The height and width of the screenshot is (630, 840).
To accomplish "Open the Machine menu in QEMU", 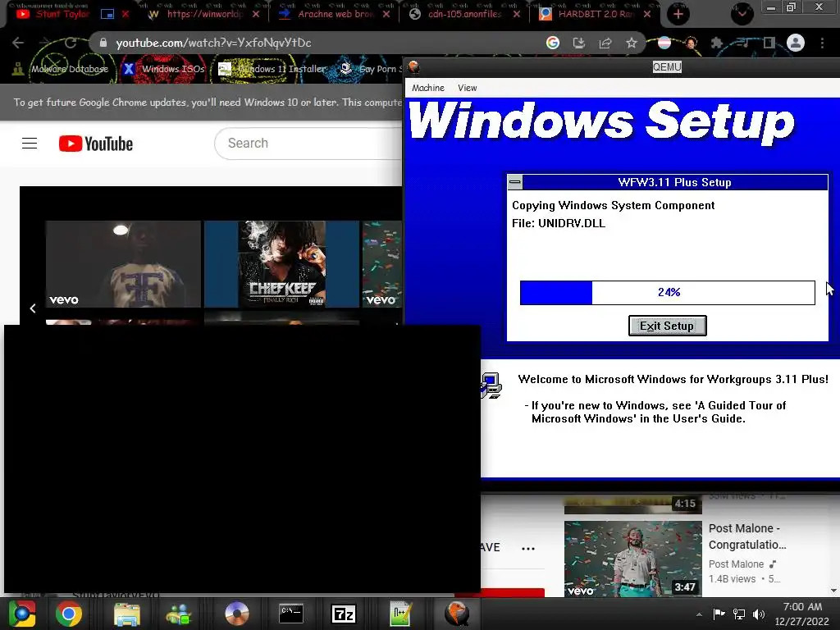I will point(428,88).
